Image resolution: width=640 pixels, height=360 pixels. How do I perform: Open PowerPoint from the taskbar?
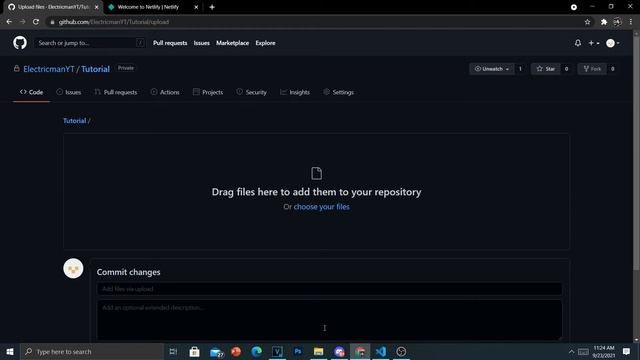point(236,351)
